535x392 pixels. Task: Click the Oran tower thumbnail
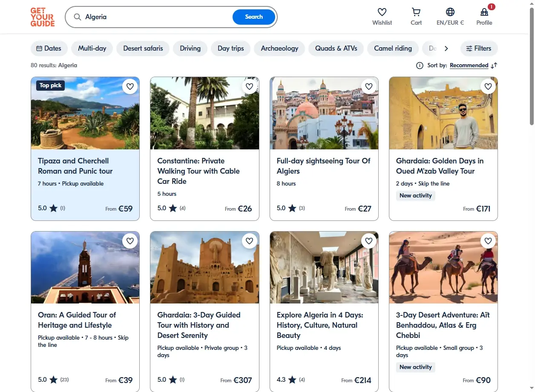(x=85, y=267)
